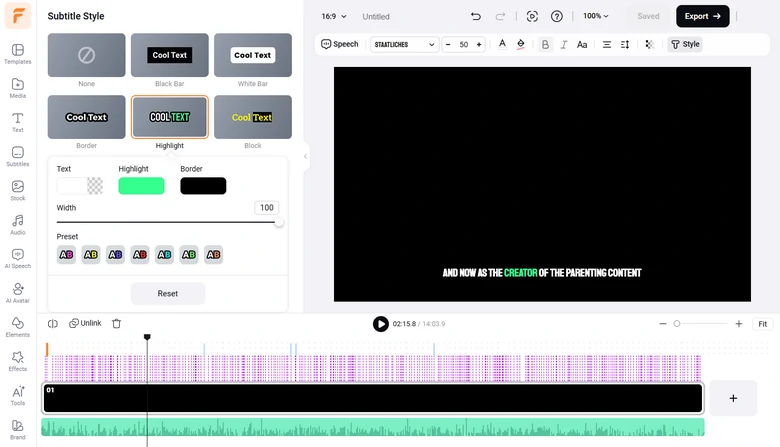This screenshot has width=780, height=447.
Task: Select the Black Bar subtitle style
Action: [x=170, y=55]
